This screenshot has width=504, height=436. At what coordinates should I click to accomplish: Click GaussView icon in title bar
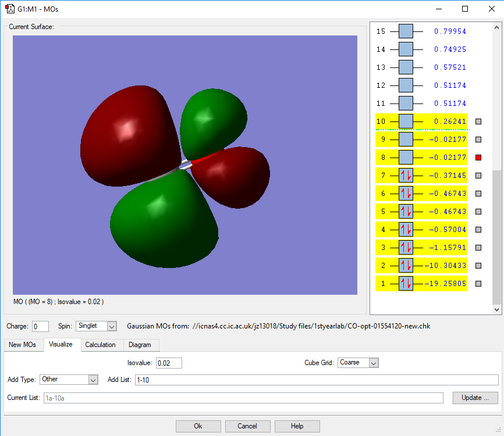click(9, 9)
